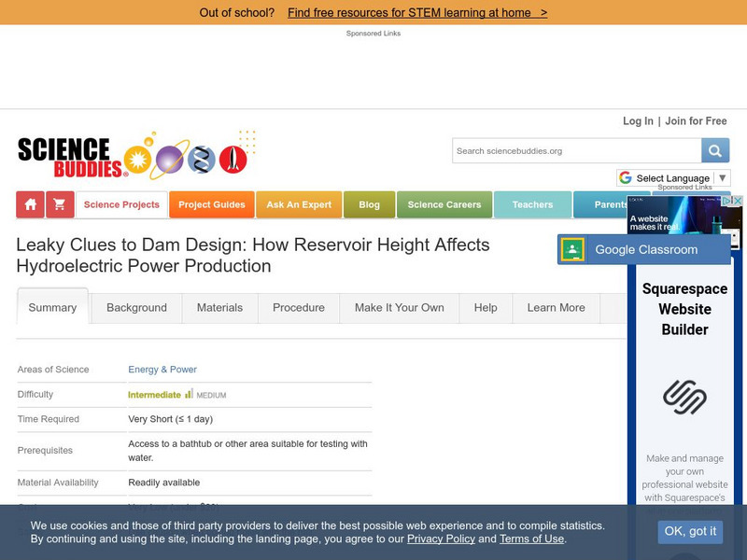
Task: Open the Select Language dropdown
Action: click(672, 177)
